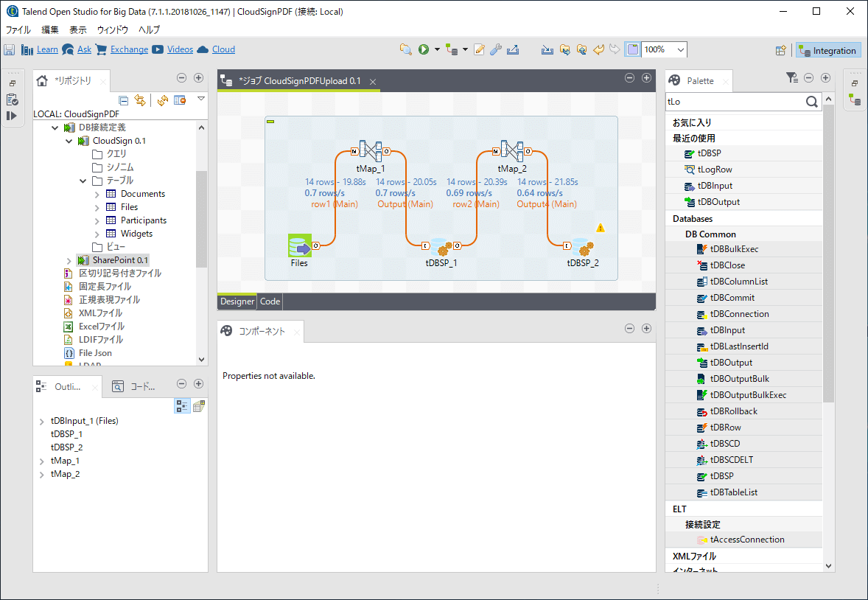868x600 pixels.
Task: Click the save icon in the toolbar
Action: [x=10, y=49]
